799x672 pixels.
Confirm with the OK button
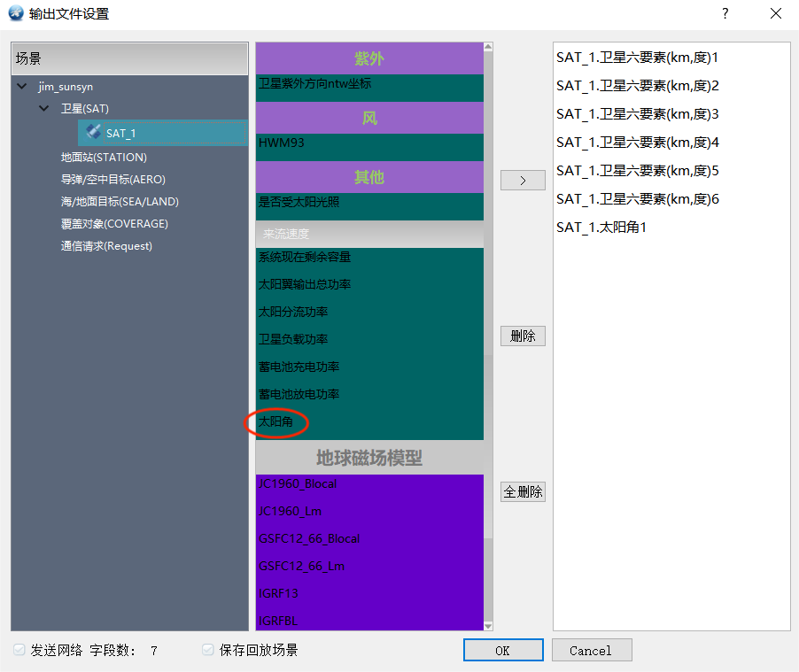tap(502, 650)
